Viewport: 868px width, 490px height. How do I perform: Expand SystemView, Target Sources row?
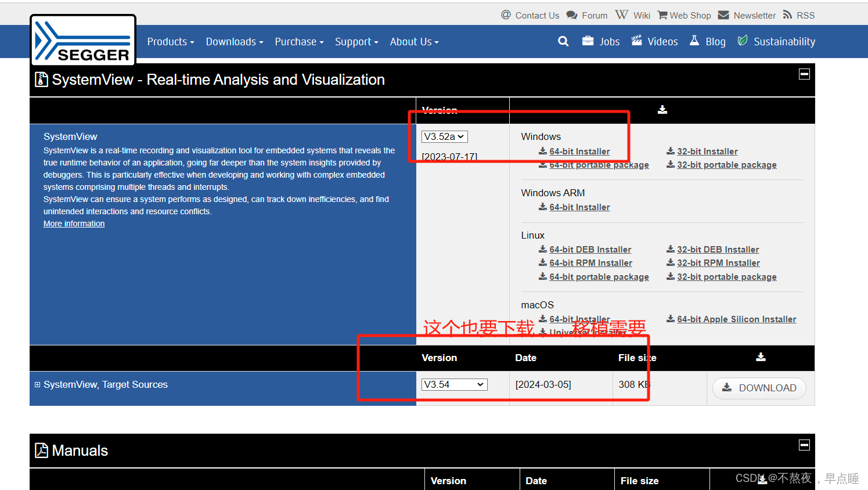click(38, 384)
